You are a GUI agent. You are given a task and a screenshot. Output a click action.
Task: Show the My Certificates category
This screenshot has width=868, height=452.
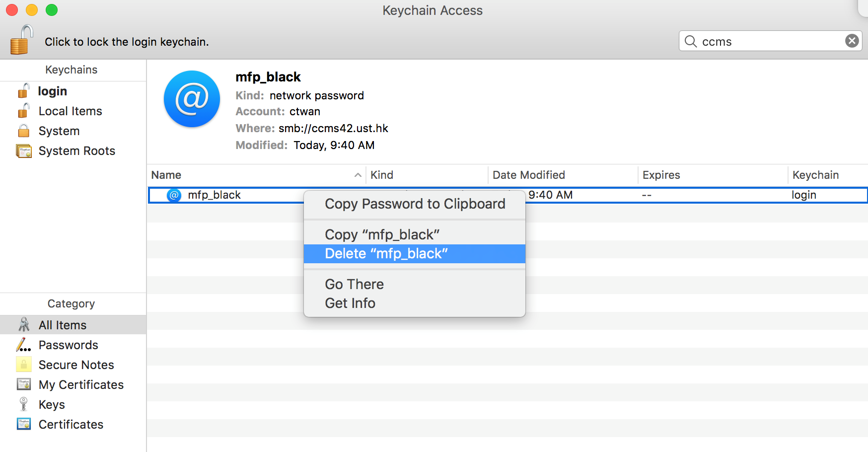tap(81, 385)
